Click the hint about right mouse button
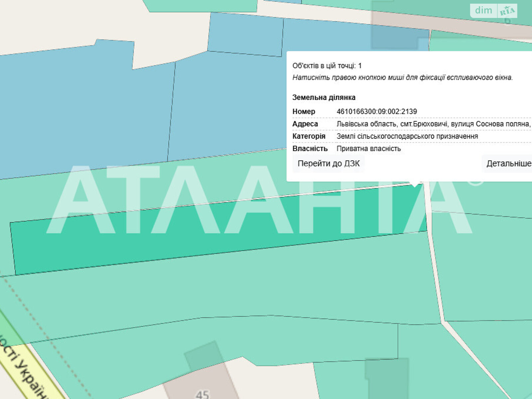Viewport: 532px width, 399px height. [403, 77]
